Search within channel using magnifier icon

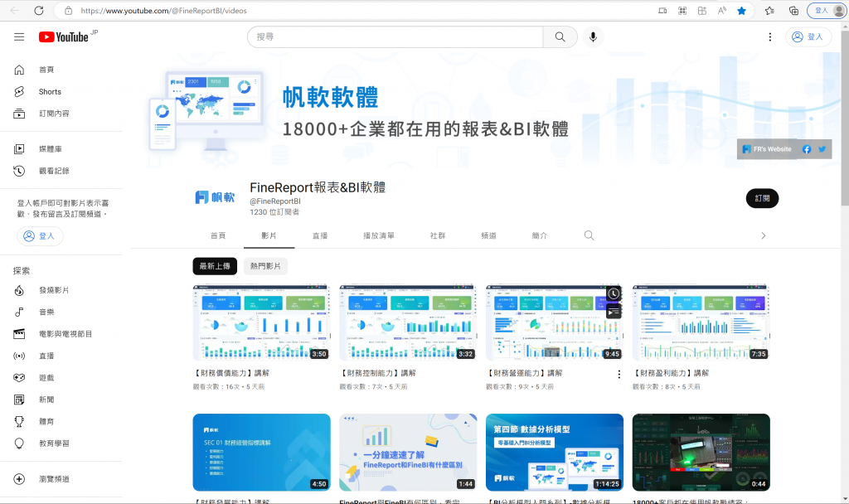tap(589, 235)
